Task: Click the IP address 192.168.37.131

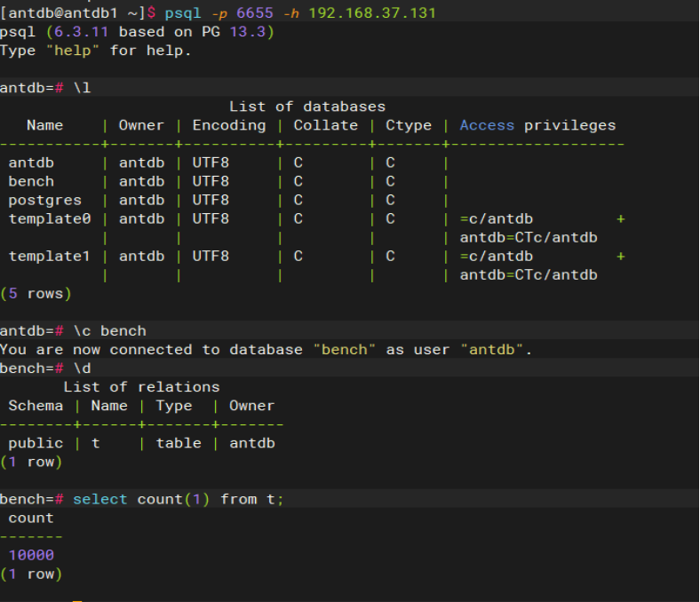Action: coord(372,13)
